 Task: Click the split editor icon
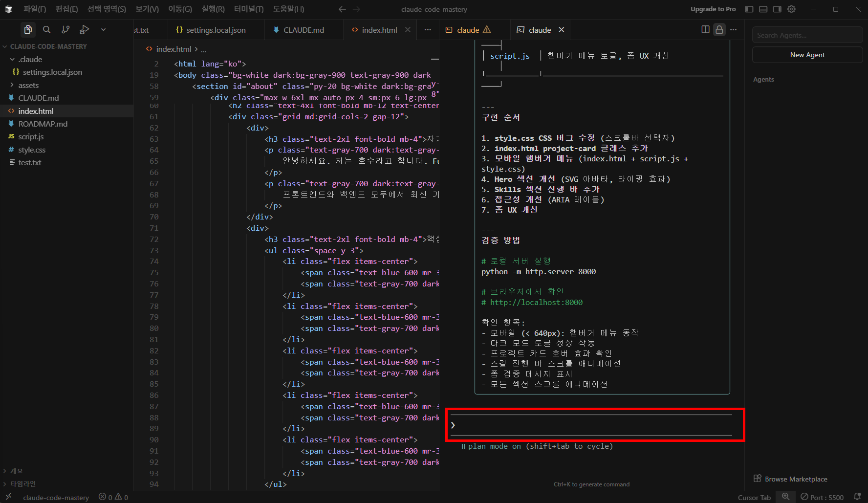click(x=705, y=30)
